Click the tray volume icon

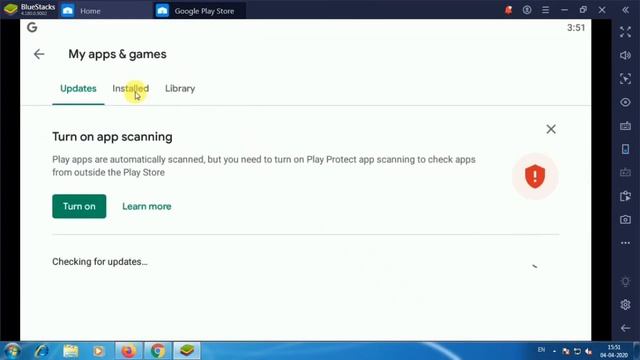(x=588, y=351)
